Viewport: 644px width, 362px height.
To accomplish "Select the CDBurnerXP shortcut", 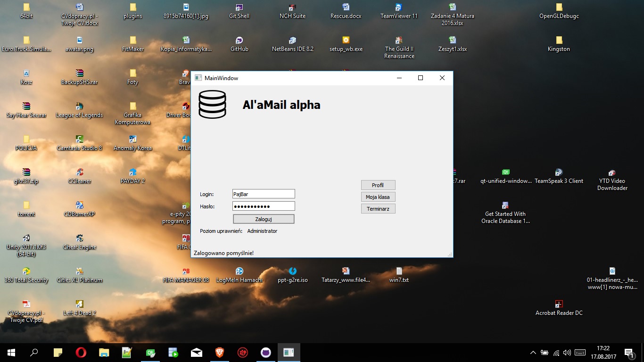I will [79, 209].
